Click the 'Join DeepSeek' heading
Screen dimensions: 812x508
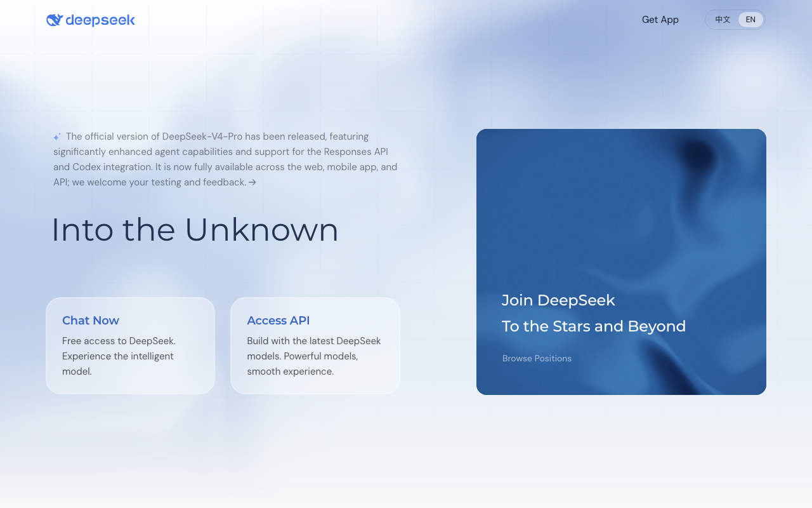(558, 300)
